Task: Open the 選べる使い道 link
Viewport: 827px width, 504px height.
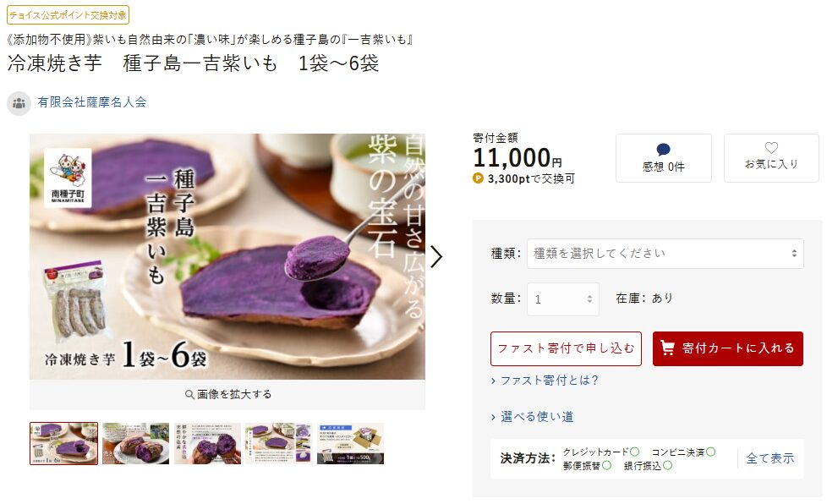Action: point(537,417)
